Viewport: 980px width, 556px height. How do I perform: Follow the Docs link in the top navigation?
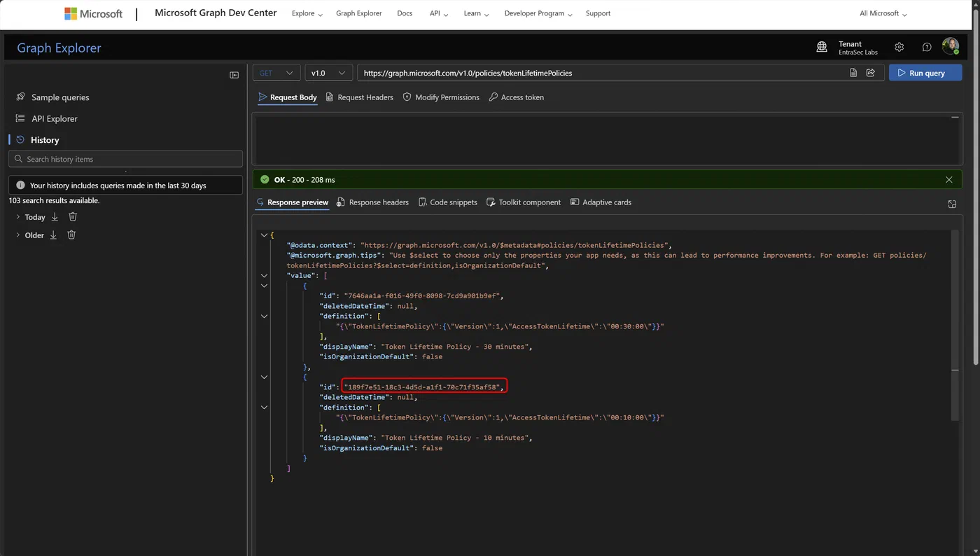(405, 13)
